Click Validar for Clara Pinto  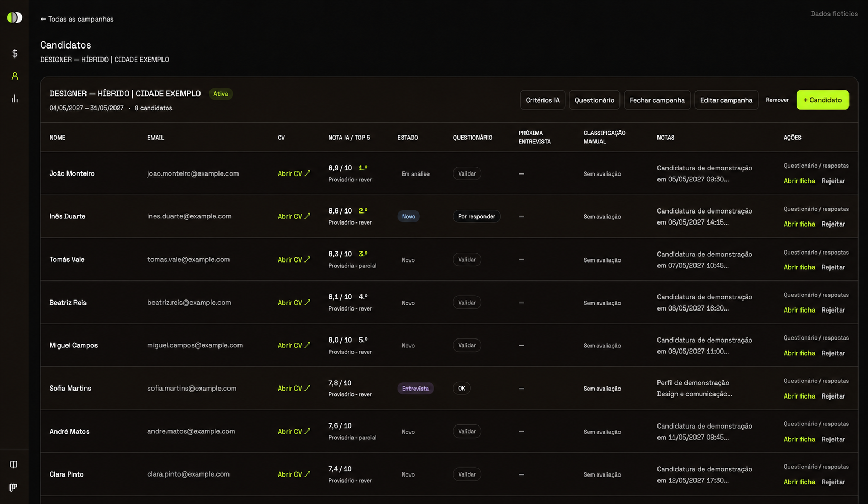coord(467,474)
